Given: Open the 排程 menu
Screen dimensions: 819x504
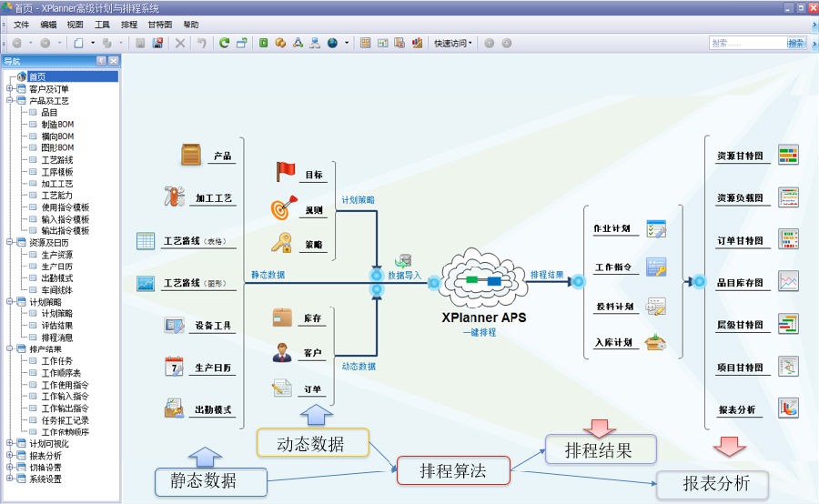Looking at the screenshot, I should tap(129, 25).
